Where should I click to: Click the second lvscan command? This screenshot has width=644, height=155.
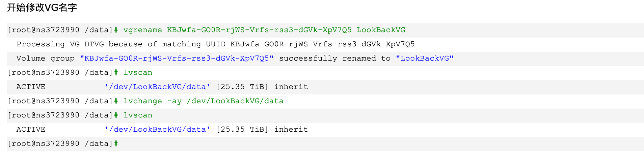point(138,115)
